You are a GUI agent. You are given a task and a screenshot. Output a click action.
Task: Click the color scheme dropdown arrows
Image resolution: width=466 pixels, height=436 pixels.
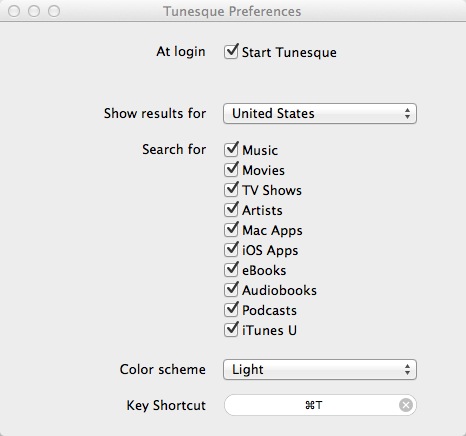pyautogui.click(x=407, y=369)
